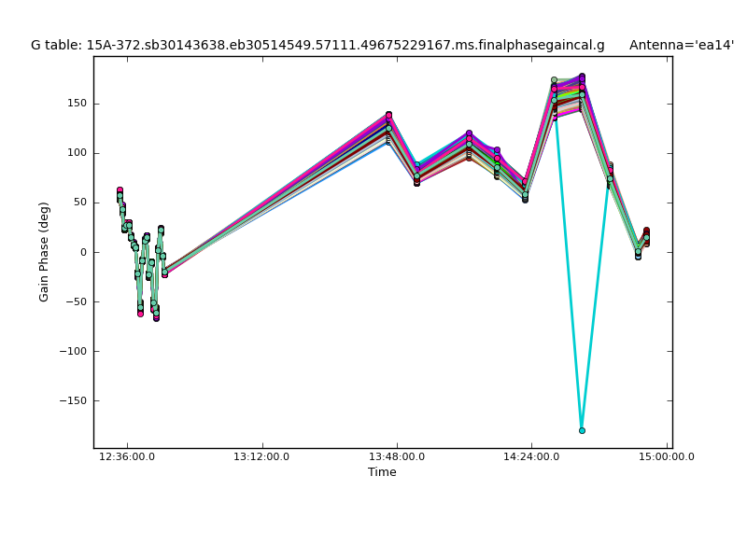Click the −150 y-axis tick label
The height and width of the screenshot is (560, 747).
pos(71,400)
